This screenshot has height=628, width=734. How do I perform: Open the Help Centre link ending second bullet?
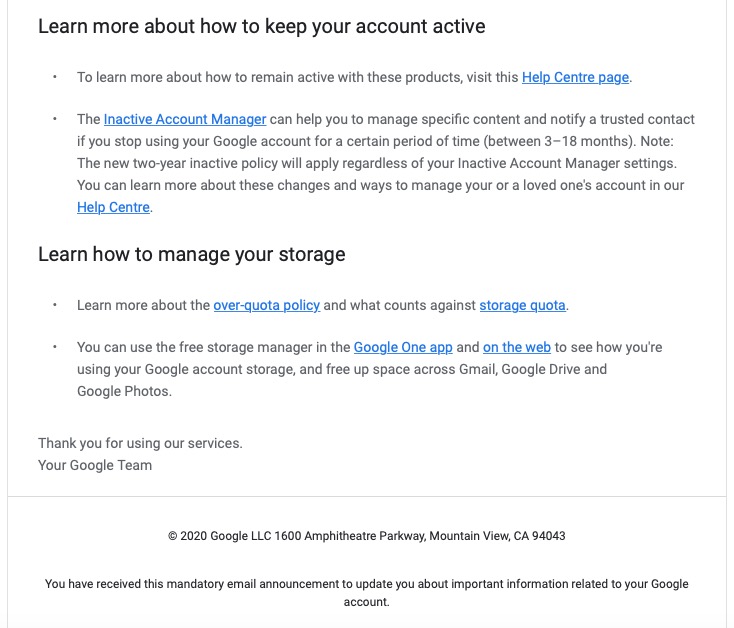[x=113, y=207]
